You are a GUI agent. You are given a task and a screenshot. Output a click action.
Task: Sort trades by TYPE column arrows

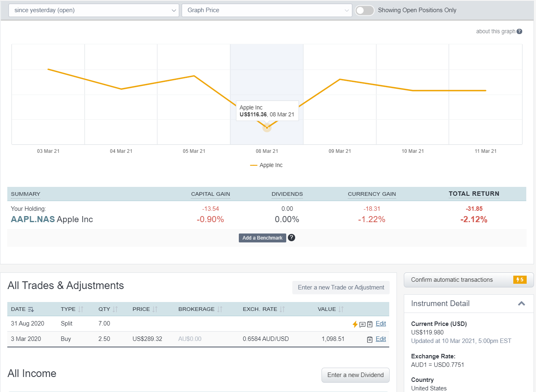(81, 309)
